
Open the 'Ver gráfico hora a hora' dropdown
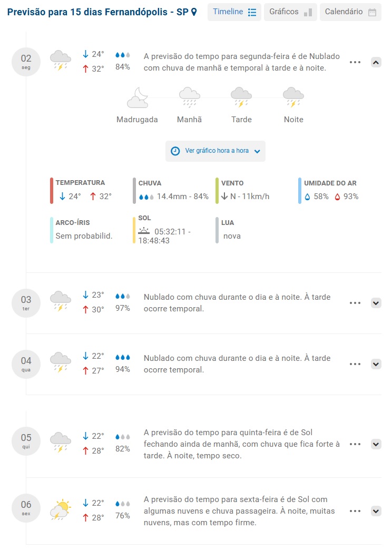pos(215,151)
